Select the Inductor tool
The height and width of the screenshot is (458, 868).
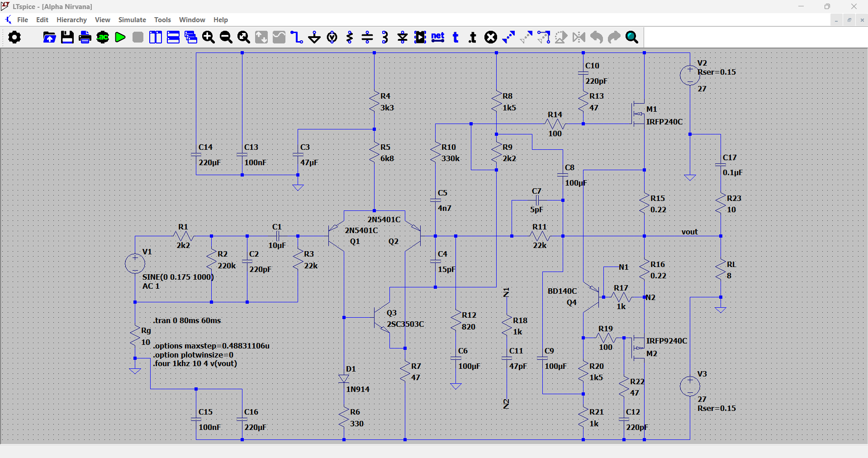click(x=385, y=37)
